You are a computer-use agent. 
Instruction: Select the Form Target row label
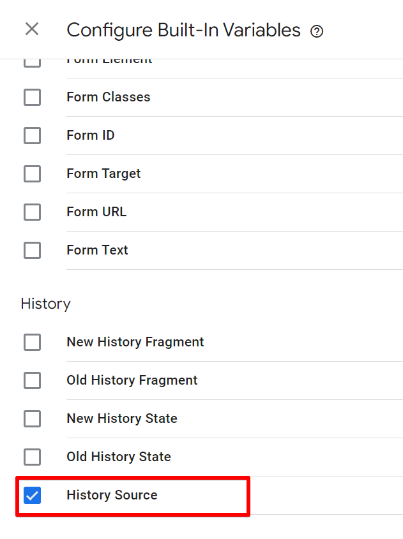(x=104, y=174)
